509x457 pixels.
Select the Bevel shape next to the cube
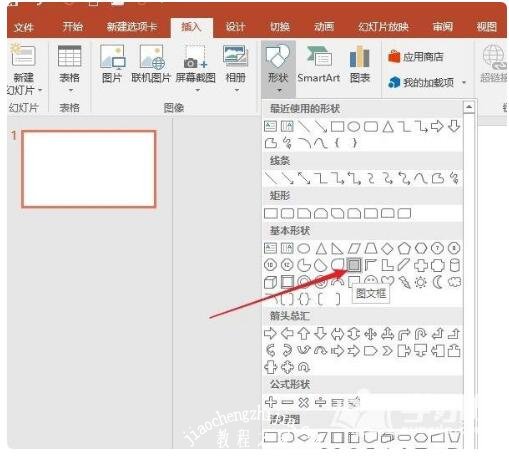click(287, 283)
